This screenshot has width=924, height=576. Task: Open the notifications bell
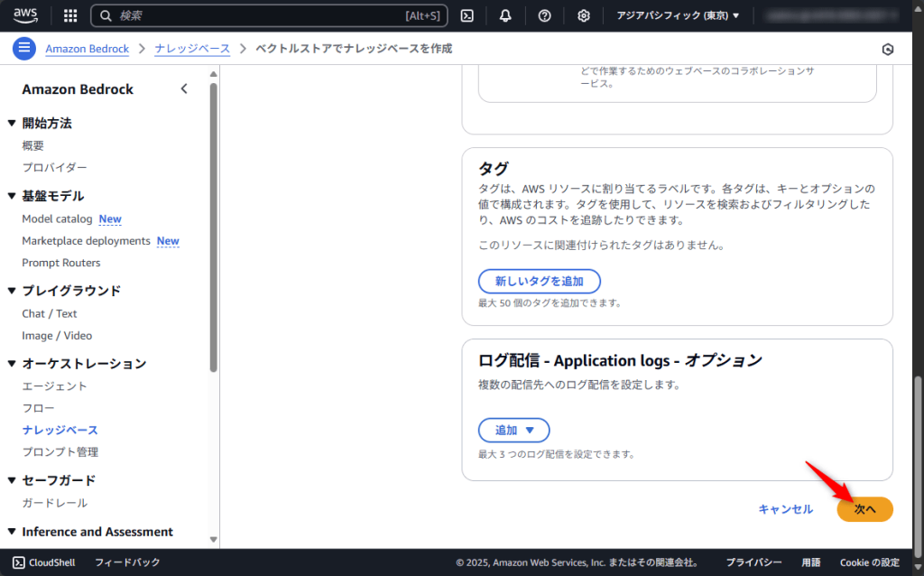(x=505, y=16)
